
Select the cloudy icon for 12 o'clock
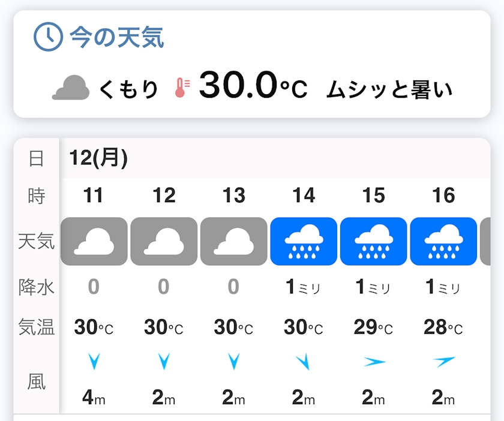(164, 241)
